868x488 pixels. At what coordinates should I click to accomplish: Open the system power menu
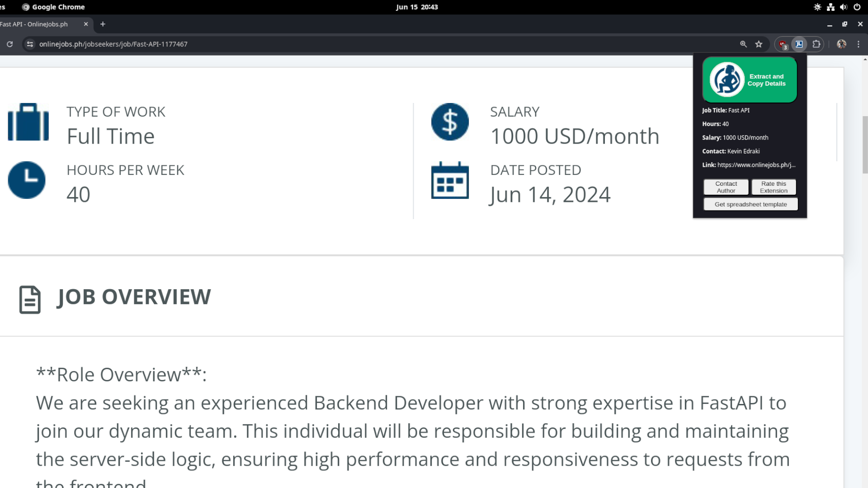point(857,7)
